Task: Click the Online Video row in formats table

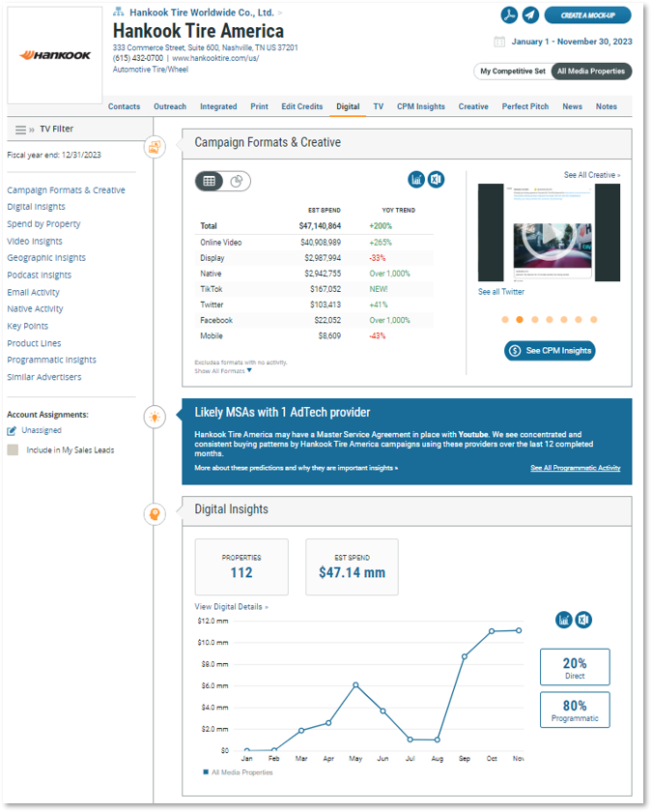Action: (314, 243)
